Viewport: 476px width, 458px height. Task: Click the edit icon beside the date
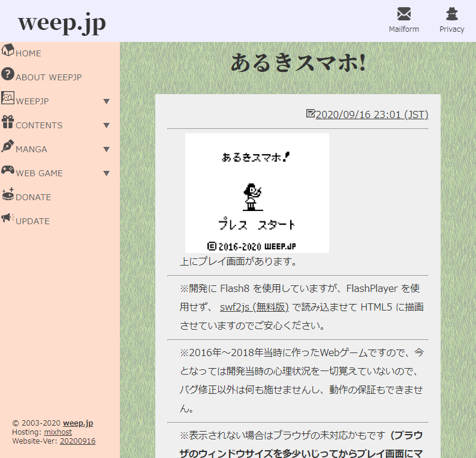pos(311,113)
